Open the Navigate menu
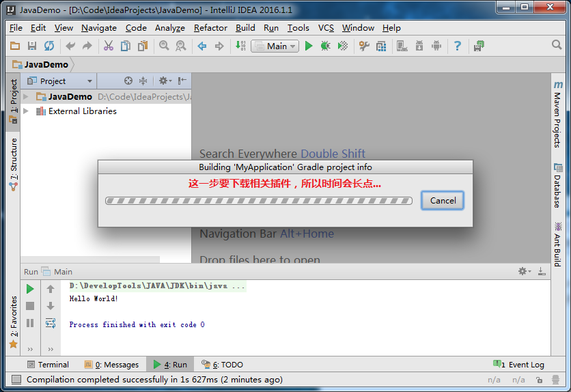 [x=99, y=28]
